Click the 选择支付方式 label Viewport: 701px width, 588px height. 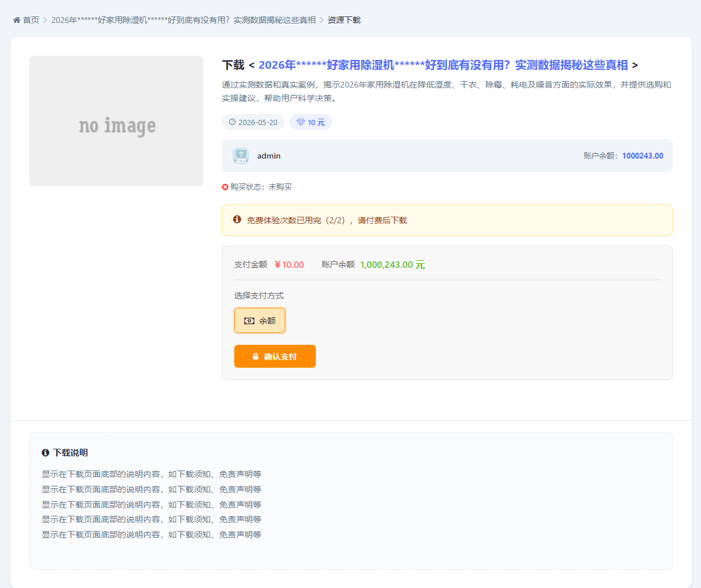pyautogui.click(x=259, y=295)
